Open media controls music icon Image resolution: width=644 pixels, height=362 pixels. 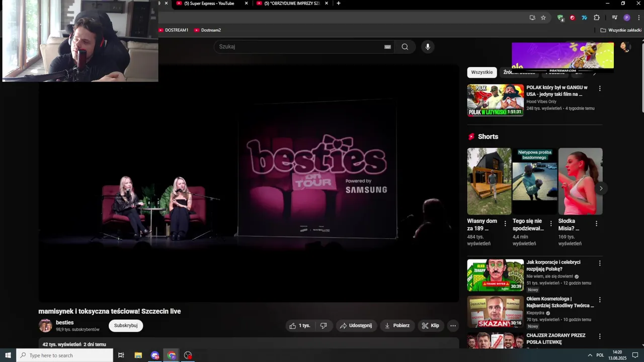click(614, 18)
